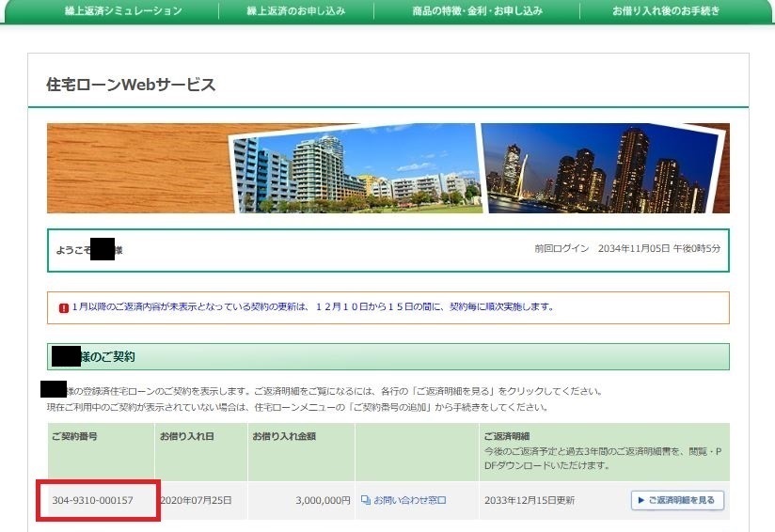775x532 pixels.
Task: Click the apartment buildings banner photo
Action: (x=353, y=169)
